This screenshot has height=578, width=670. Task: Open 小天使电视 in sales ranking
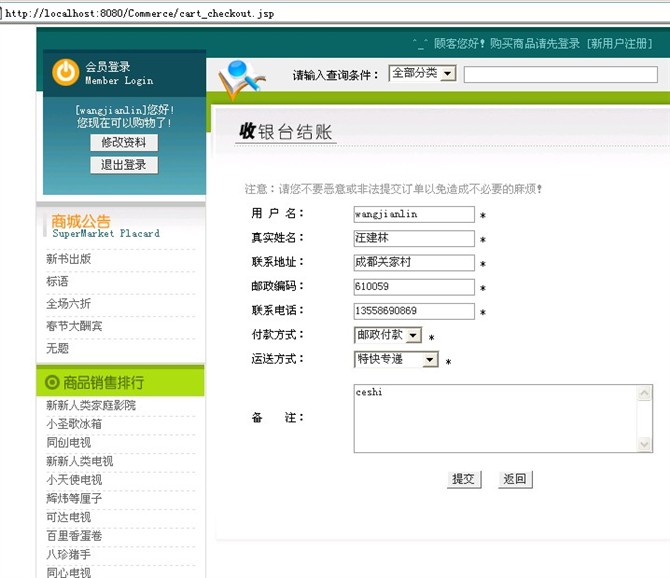74,480
